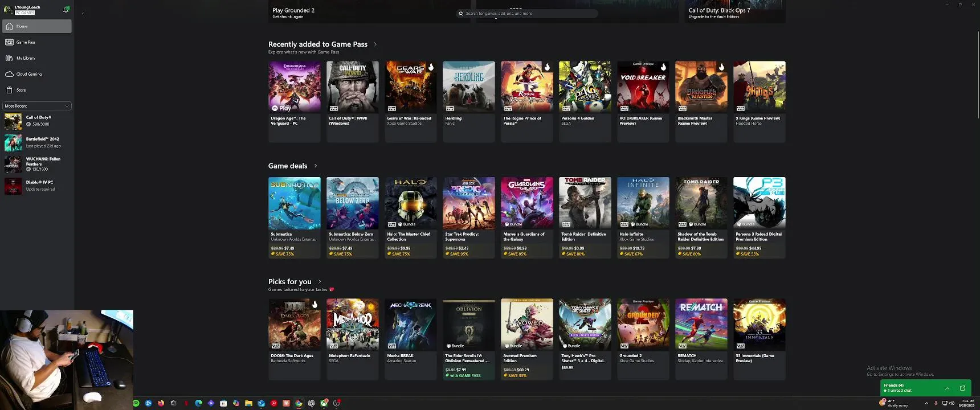980x410 pixels.
Task: Open Call of Duty in the recent games list
Action: pyautogui.click(x=37, y=121)
